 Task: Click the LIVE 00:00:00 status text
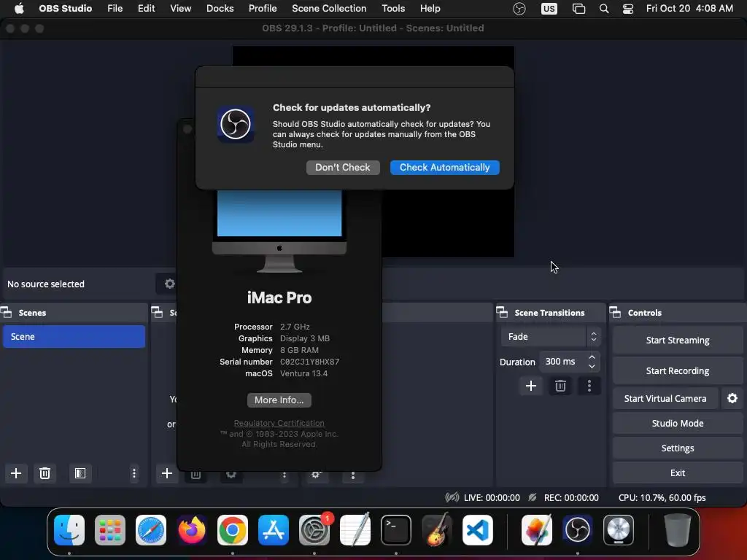(492, 497)
